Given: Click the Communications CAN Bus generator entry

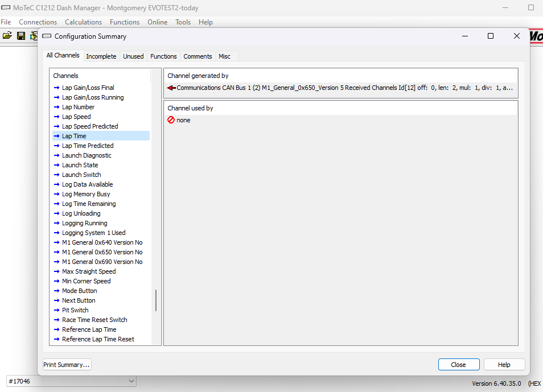Looking at the screenshot, I should [341, 88].
